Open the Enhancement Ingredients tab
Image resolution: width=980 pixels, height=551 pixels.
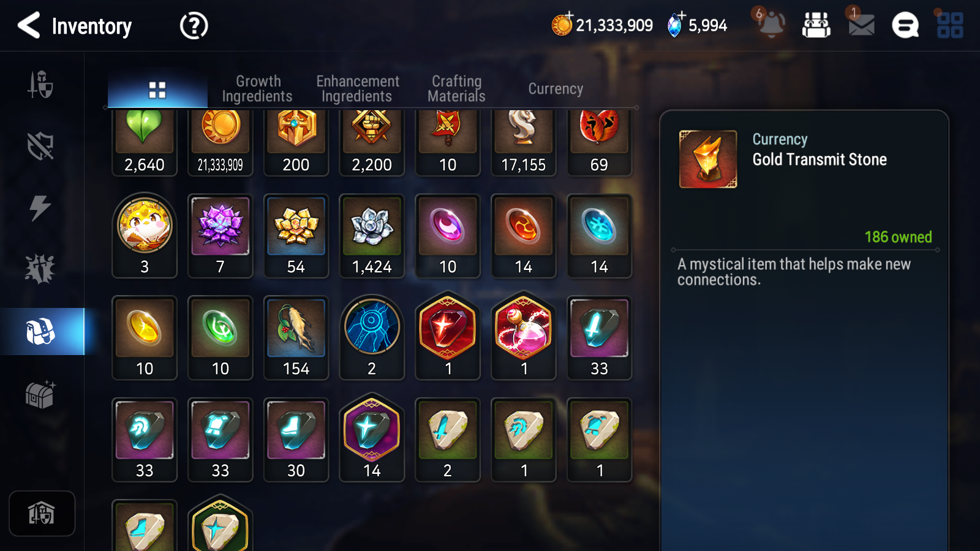(357, 89)
